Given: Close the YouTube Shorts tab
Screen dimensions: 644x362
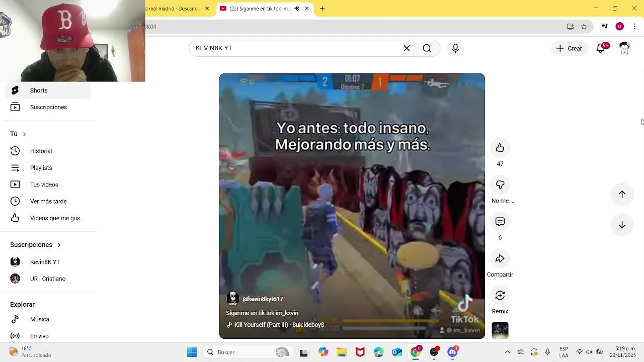Looking at the screenshot, I should tap(307, 9).
